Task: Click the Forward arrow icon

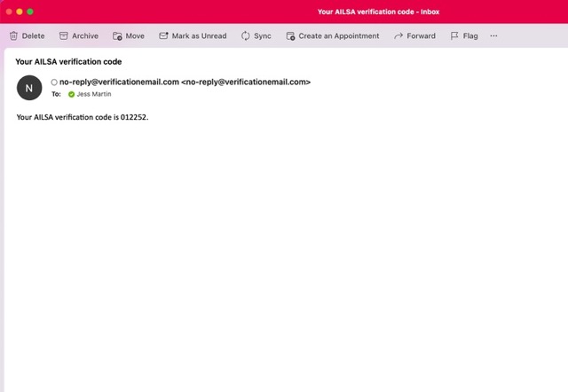Action: (398, 35)
